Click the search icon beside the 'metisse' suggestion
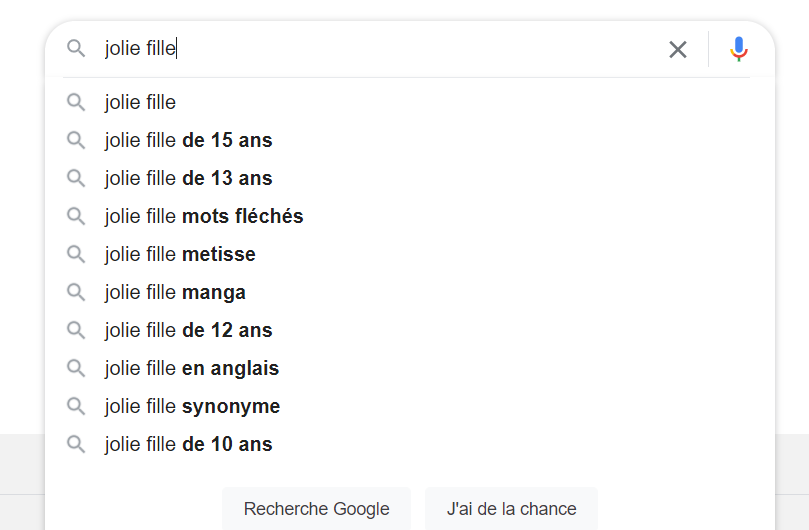Image resolution: width=809 pixels, height=530 pixels. (76, 254)
